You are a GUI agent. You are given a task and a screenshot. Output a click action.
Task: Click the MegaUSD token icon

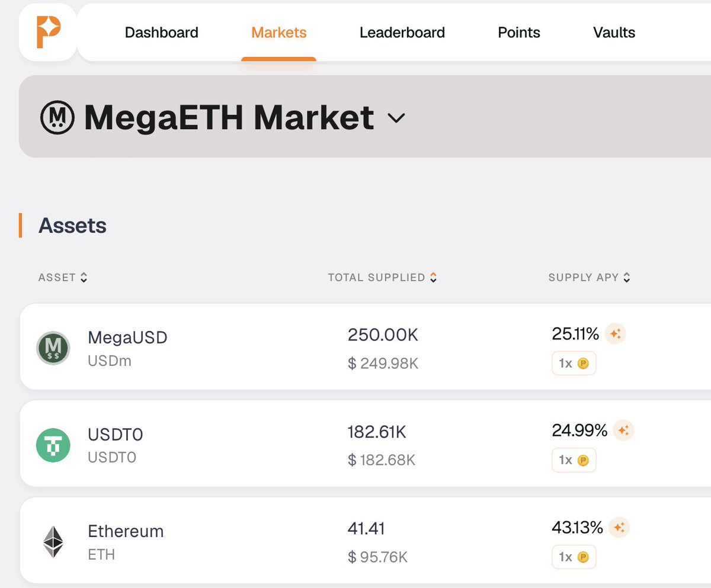click(x=53, y=348)
